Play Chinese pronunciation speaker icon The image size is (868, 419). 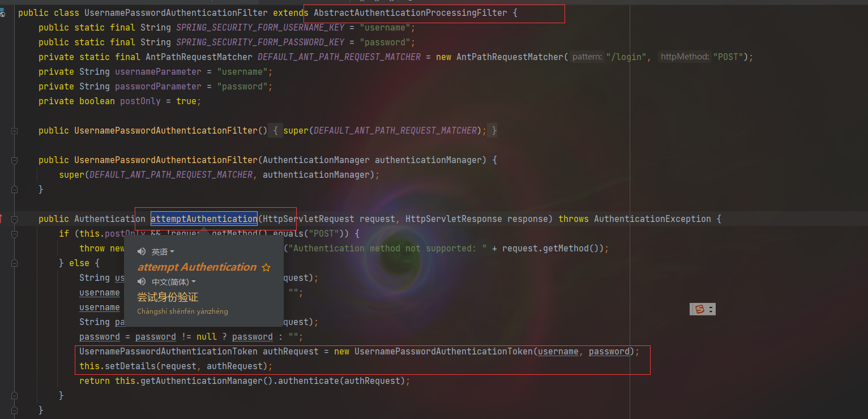[142, 281]
